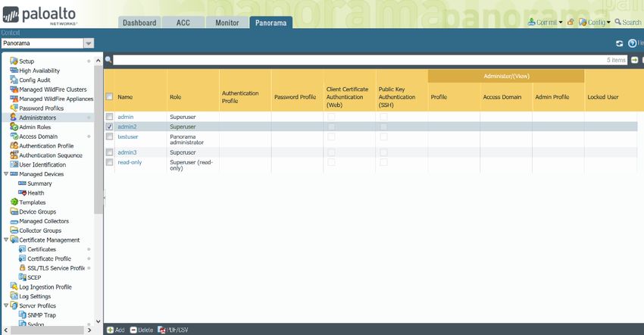Image resolution: width=644 pixels, height=335 pixels.
Task: Open the Commit dropdown menu
Action: click(x=545, y=22)
